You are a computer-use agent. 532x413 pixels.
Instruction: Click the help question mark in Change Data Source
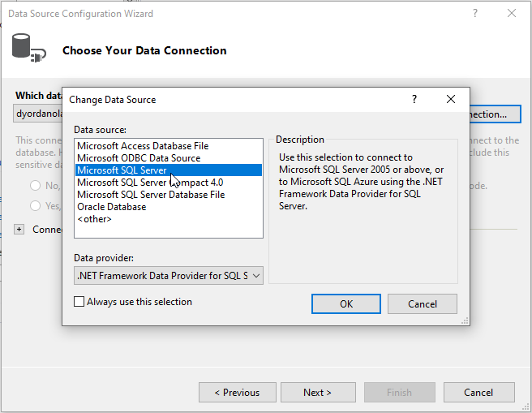click(414, 99)
